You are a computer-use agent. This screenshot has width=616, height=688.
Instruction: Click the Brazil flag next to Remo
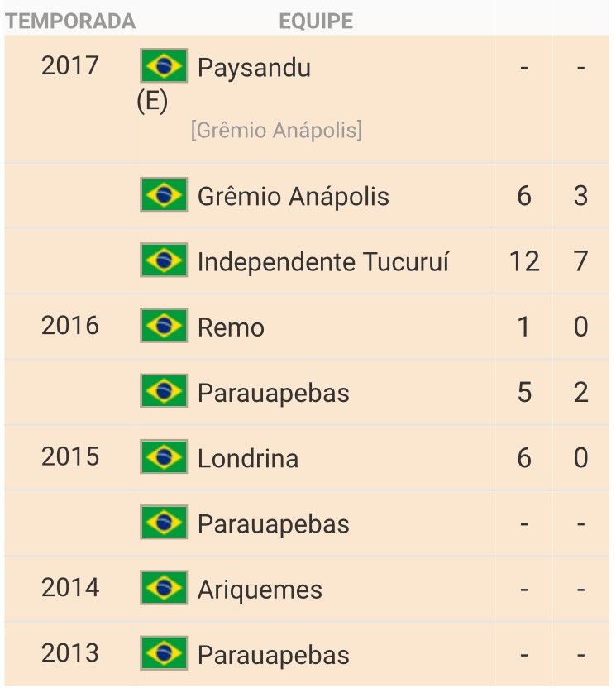point(164,326)
